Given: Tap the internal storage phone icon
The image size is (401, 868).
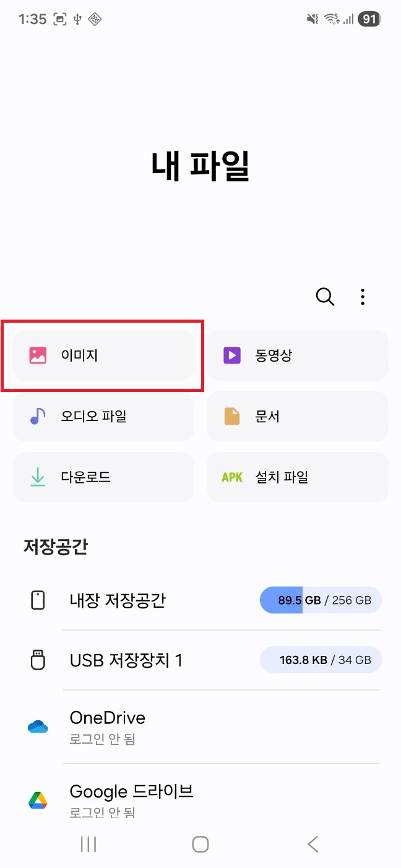Looking at the screenshot, I should (x=38, y=600).
